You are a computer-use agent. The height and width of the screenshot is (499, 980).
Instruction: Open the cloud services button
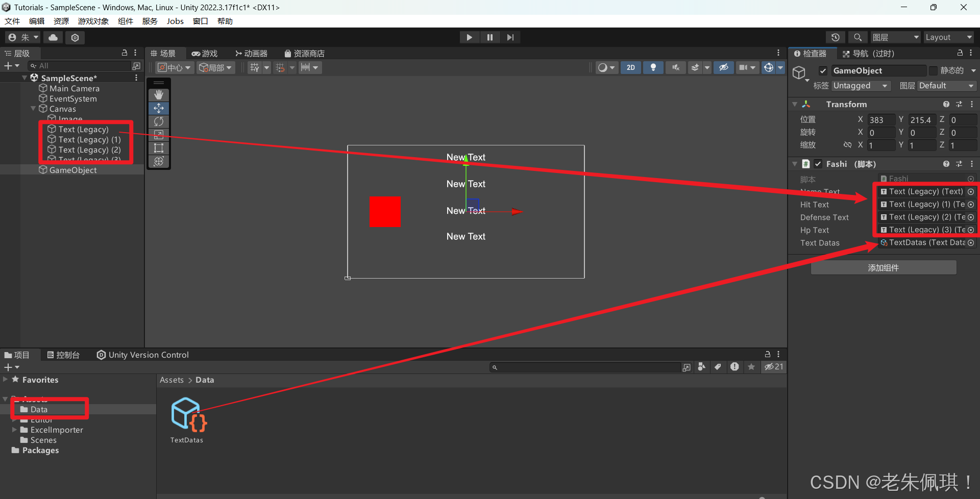[x=53, y=37]
